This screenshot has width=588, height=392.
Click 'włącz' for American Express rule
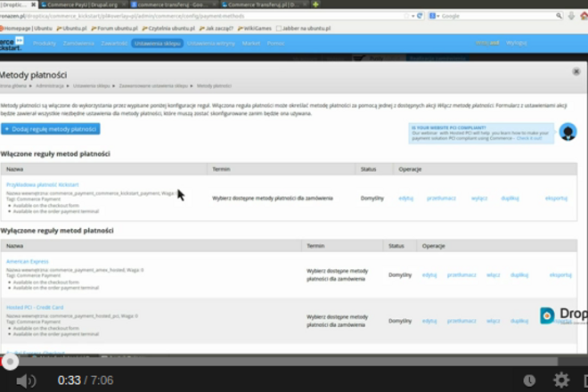(x=493, y=274)
